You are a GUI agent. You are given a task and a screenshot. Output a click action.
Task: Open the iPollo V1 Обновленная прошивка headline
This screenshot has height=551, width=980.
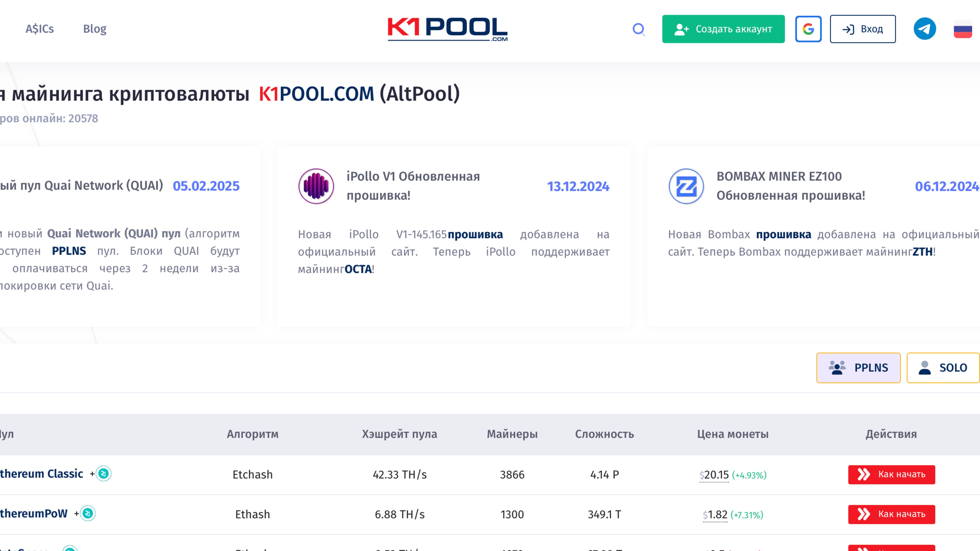click(x=413, y=186)
